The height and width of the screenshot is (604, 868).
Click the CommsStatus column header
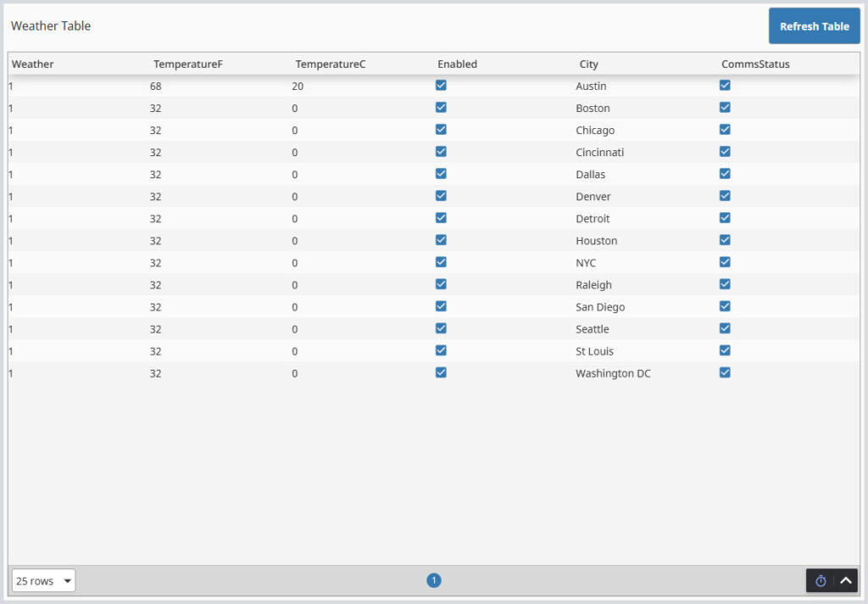(755, 64)
